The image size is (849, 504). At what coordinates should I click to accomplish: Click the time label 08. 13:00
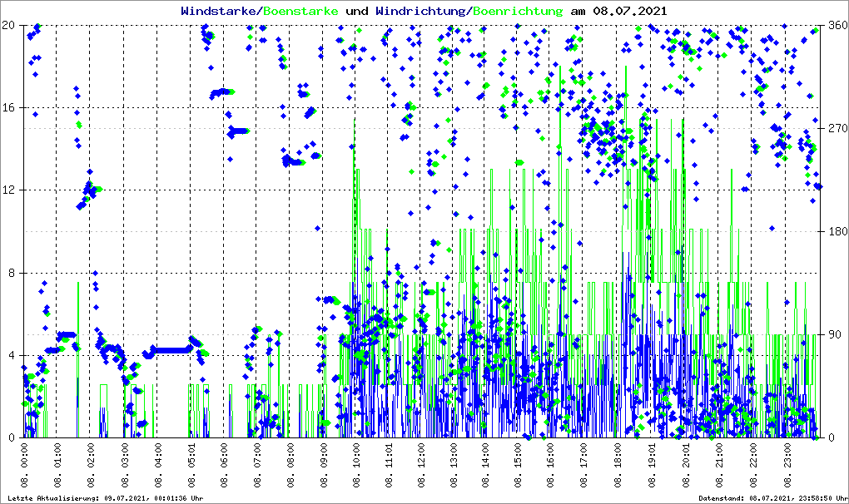(453, 466)
